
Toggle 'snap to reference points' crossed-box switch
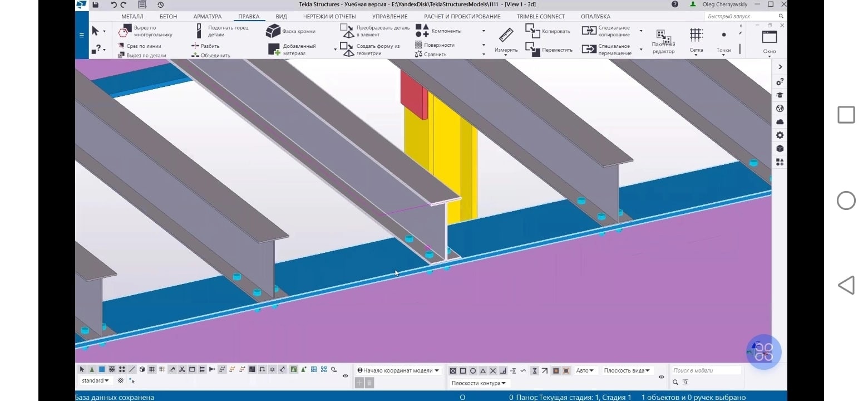[x=453, y=371]
